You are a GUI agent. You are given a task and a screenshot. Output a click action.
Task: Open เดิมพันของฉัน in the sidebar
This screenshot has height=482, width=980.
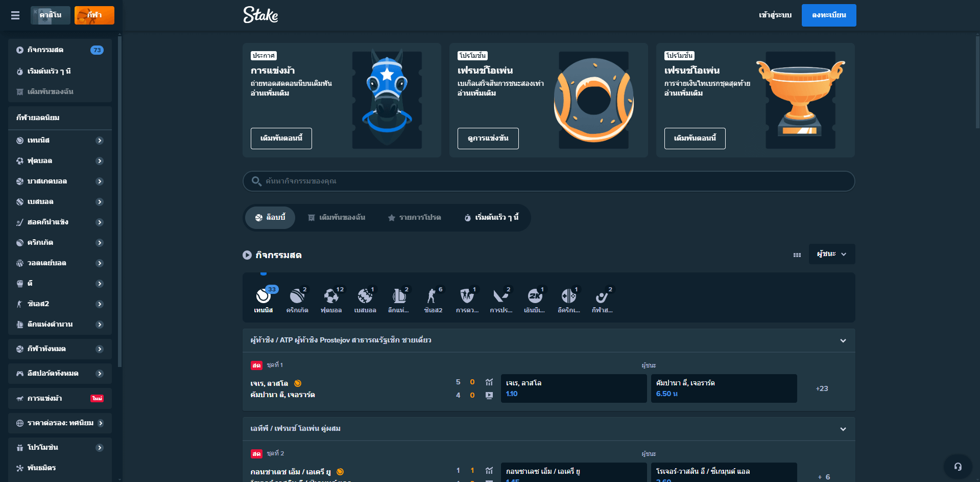(x=60, y=91)
